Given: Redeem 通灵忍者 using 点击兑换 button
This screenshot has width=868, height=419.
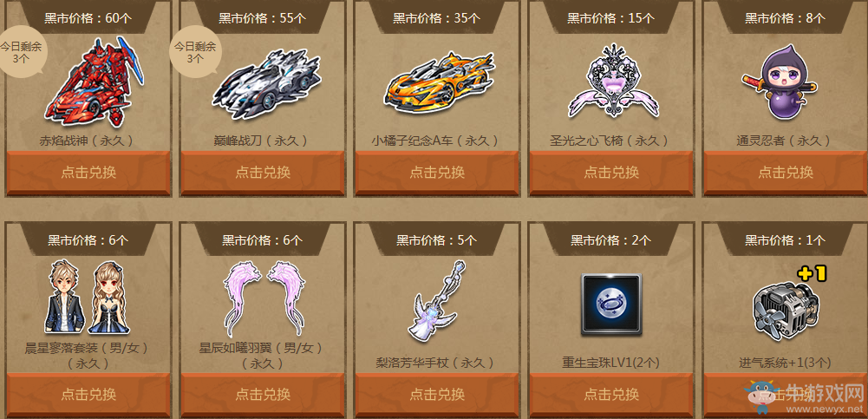Looking at the screenshot, I should (786, 173).
